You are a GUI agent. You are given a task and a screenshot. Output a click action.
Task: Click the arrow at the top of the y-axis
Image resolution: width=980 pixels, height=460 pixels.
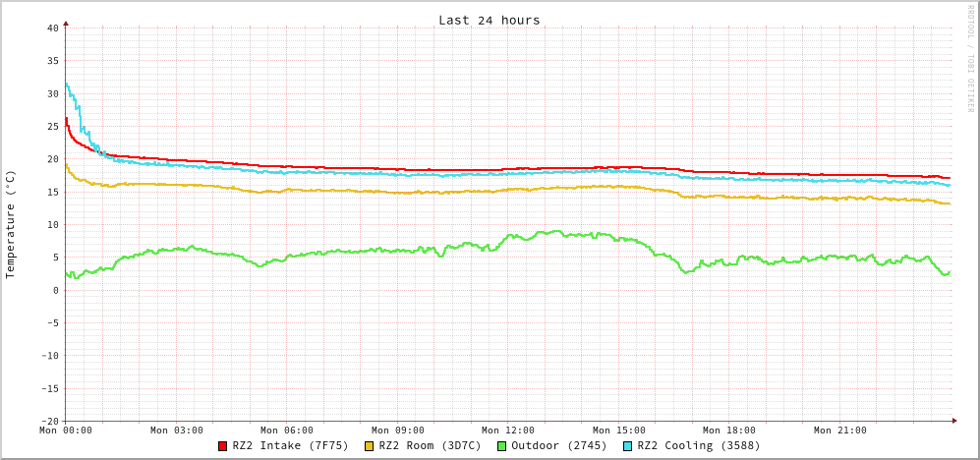pyautogui.click(x=66, y=22)
